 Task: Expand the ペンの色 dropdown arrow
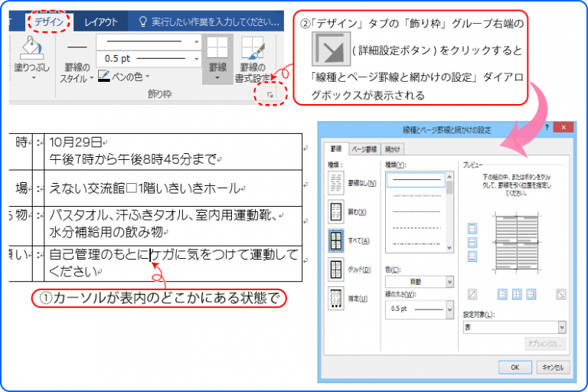click(x=148, y=77)
